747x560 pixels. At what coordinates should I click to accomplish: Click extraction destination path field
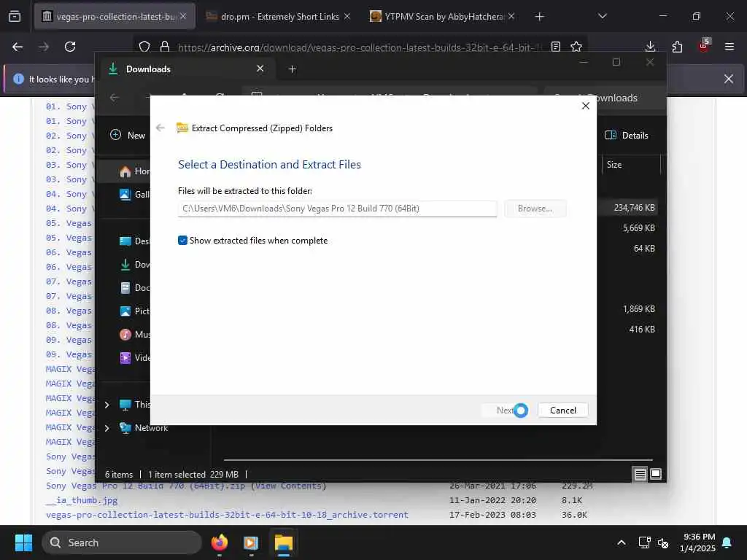click(337, 209)
